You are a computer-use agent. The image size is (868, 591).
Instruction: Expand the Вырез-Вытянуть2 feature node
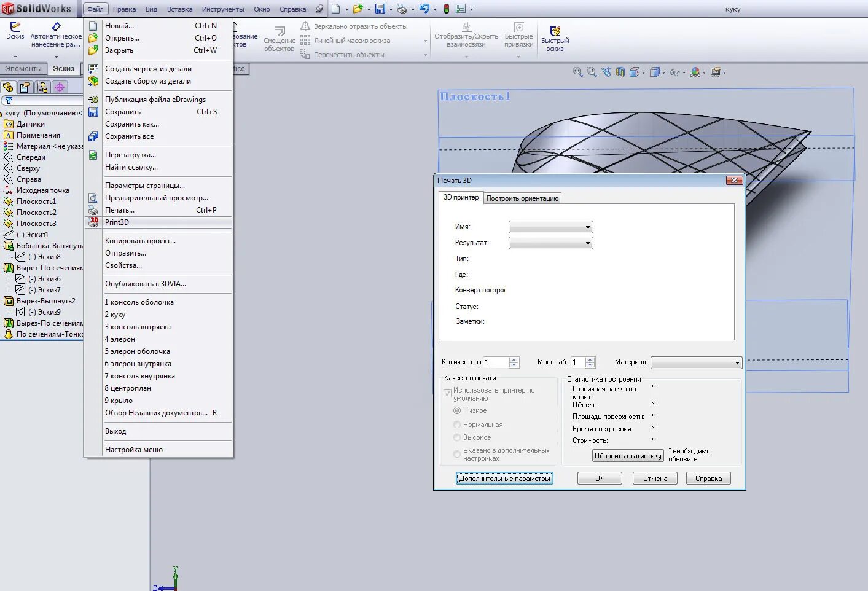pos(9,301)
